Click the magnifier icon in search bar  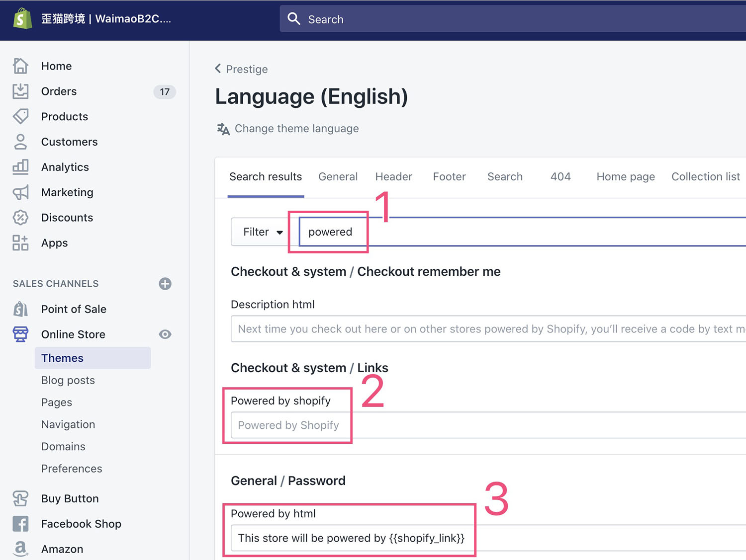pyautogui.click(x=294, y=19)
